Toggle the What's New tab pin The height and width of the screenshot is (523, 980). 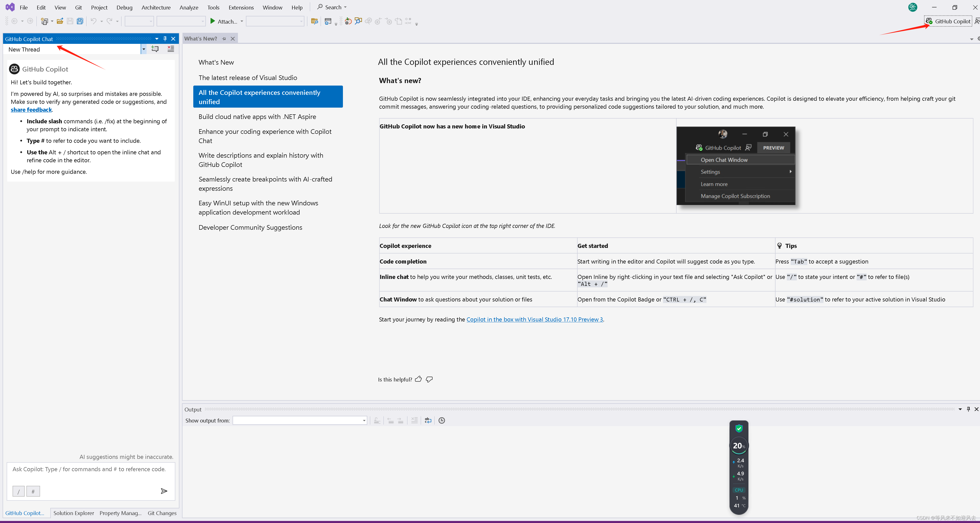point(224,39)
